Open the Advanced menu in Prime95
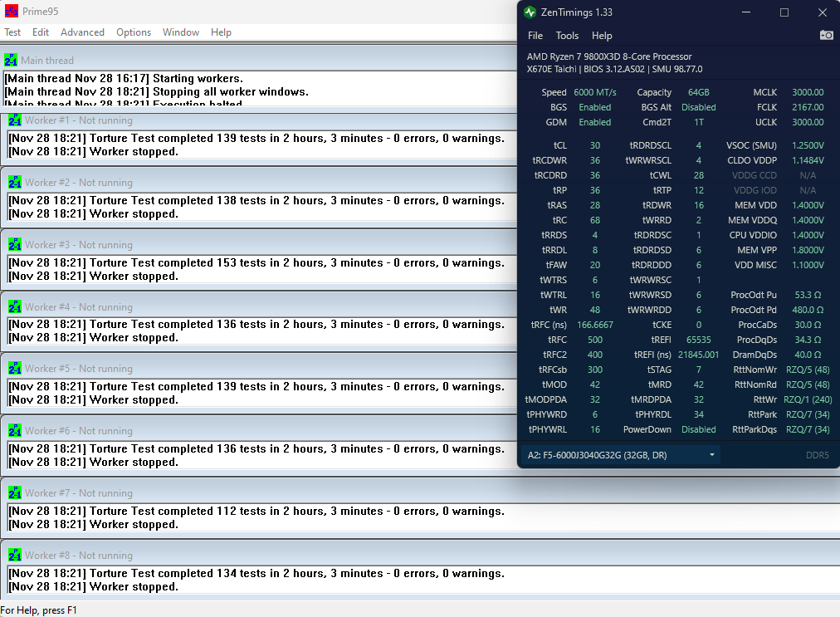Screen dimensions: 840x617 [82, 32]
